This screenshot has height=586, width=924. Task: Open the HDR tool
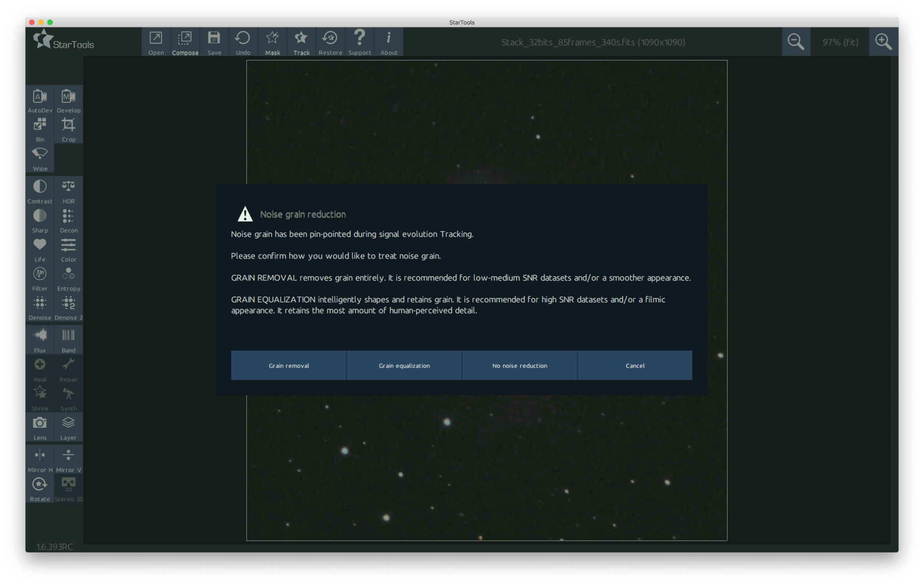point(69,191)
